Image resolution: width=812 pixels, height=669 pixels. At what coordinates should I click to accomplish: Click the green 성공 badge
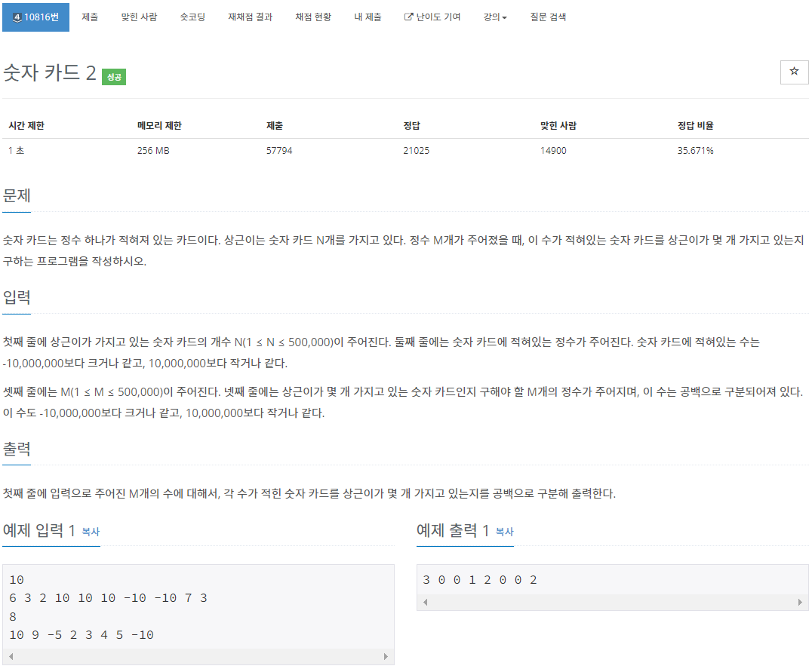click(x=114, y=77)
